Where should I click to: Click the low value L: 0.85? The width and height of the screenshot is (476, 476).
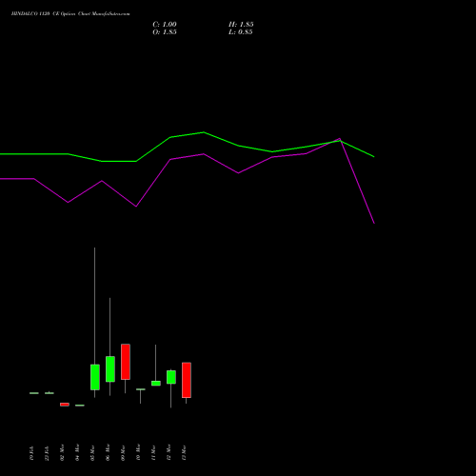tap(241, 32)
